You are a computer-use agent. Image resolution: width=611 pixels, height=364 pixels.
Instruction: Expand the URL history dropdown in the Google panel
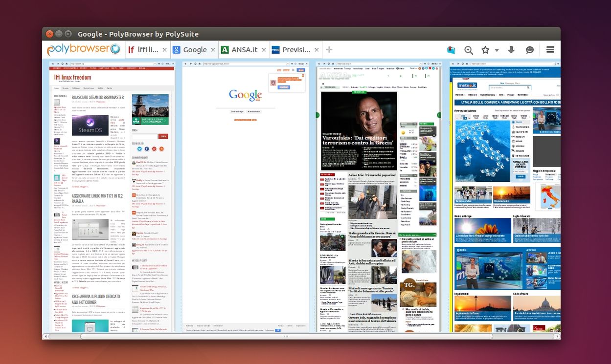287,64
